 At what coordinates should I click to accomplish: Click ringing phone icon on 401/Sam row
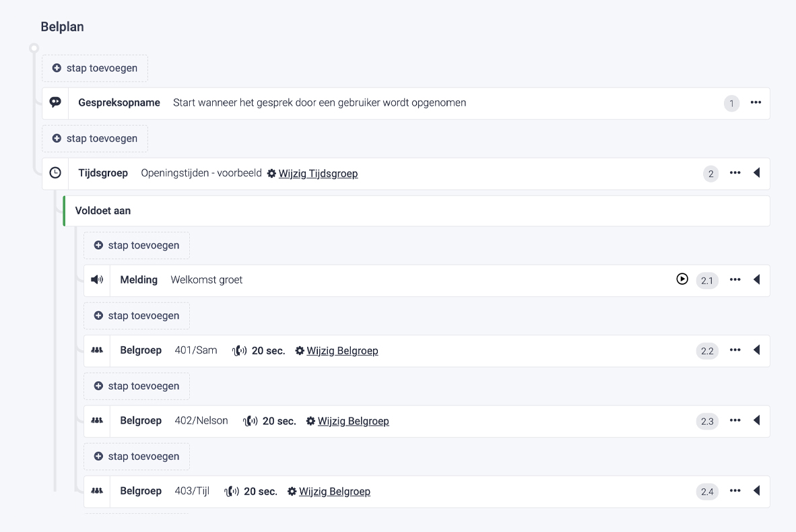[239, 351]
